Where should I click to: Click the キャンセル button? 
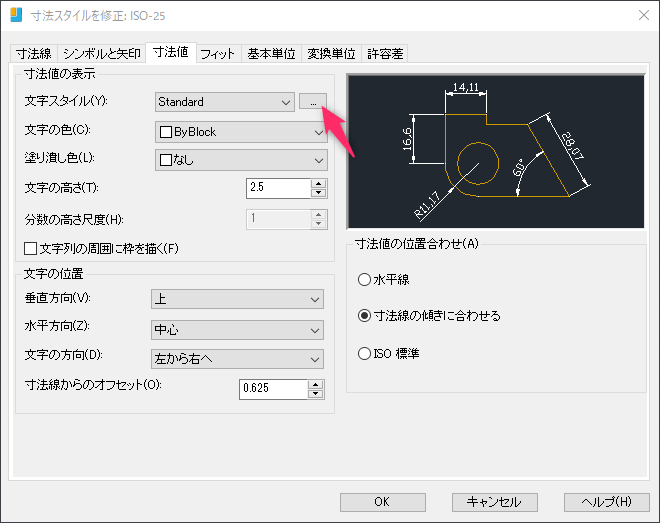[495, 502]
